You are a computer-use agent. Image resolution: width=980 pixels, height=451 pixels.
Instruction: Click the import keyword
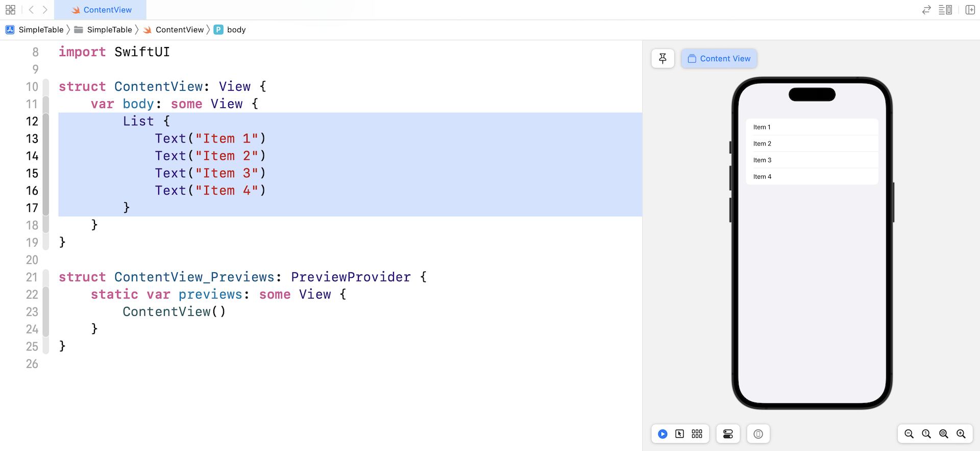(x=82, y=52)
